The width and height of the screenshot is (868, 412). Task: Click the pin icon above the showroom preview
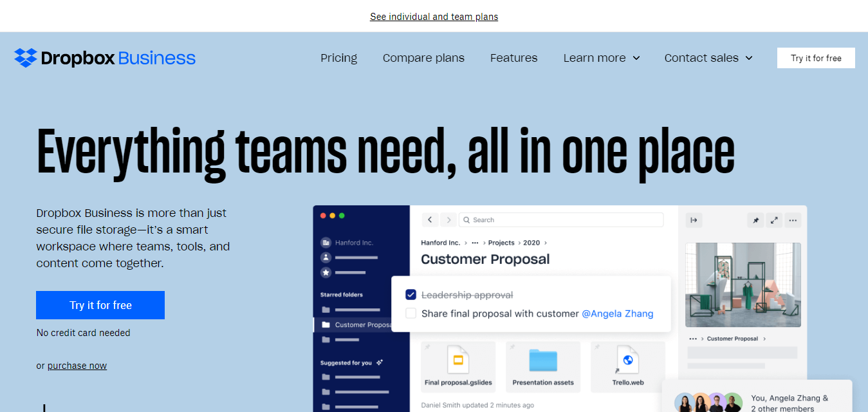[756, 220]
